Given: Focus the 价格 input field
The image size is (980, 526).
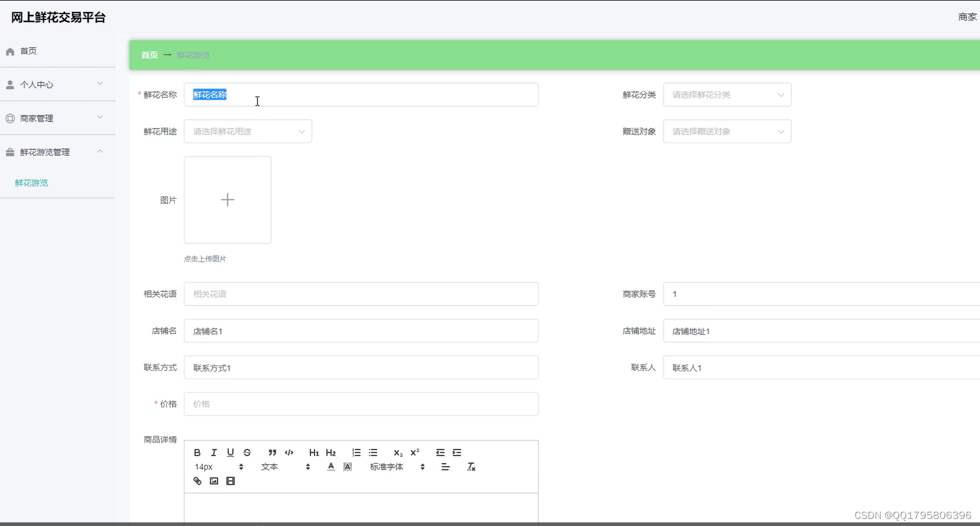Looking at the screenshot, I should [x=361, y=404].
